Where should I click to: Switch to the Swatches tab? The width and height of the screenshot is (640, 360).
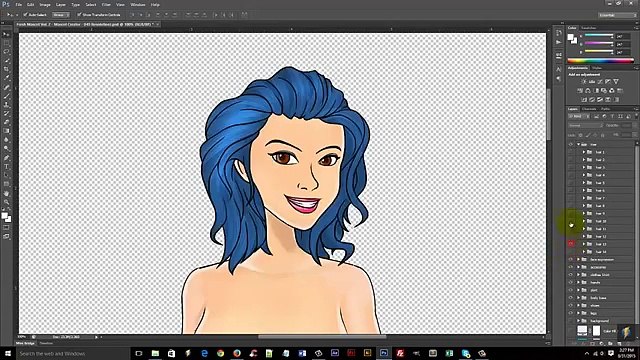point(589,28)
